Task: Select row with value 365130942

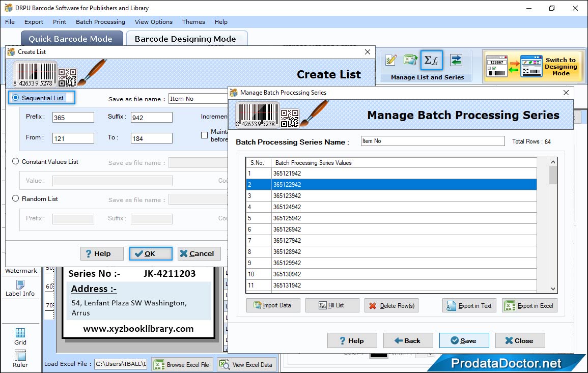Action: point(391,274)
